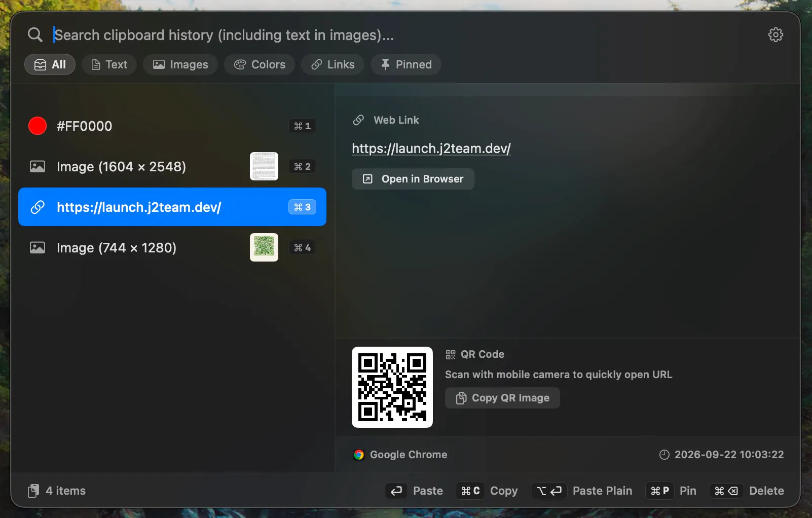The image size is (812, 518).
Task: Click the red #FF0000 color swatch
Action: pos(38,126)
